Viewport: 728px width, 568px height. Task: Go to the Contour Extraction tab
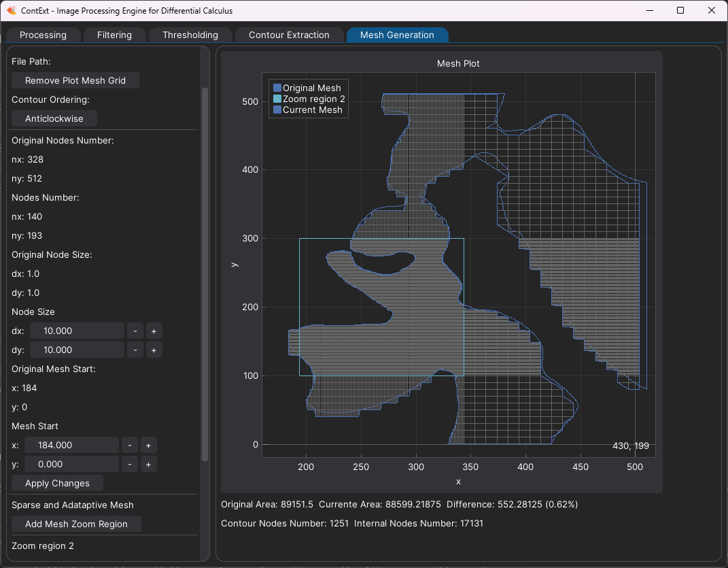point(289,35)
